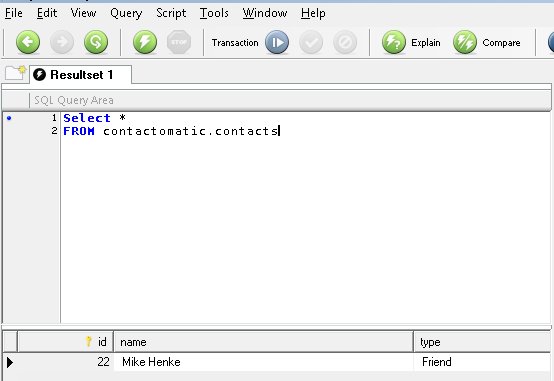
Task: Click the greyed commit checkmark button
Action: [311, 42]
